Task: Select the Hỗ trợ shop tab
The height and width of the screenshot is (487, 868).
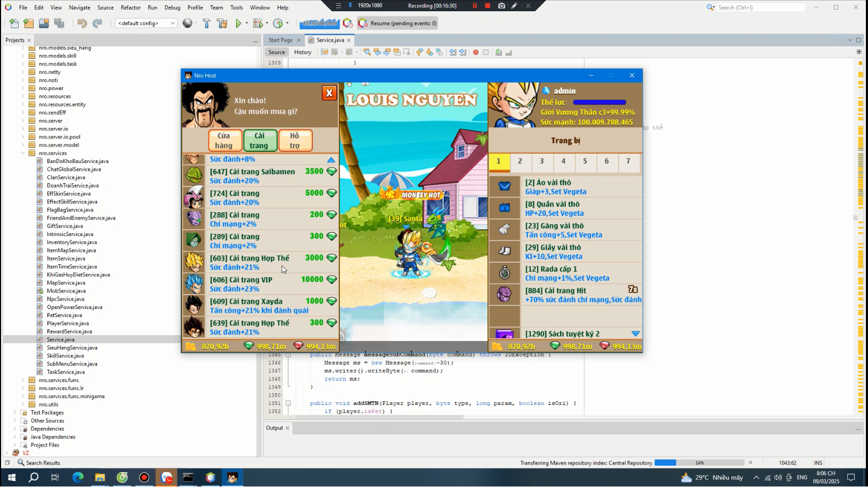Action: coord(295,141)
